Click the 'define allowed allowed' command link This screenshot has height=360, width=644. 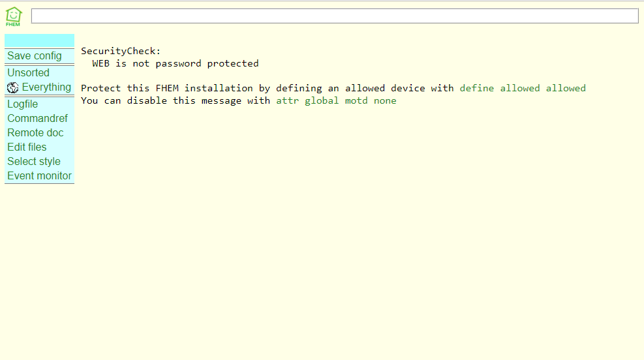pos(523,88)
